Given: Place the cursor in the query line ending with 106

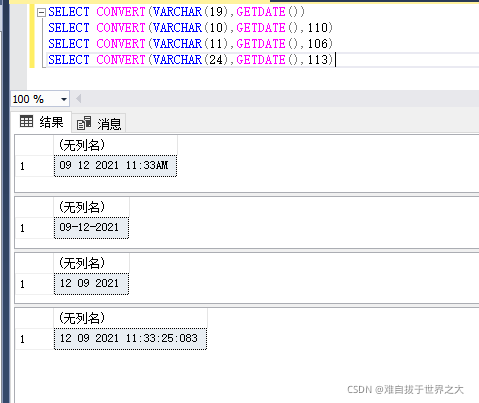Looking at the screenshot, I should click(x=190, y=44).
